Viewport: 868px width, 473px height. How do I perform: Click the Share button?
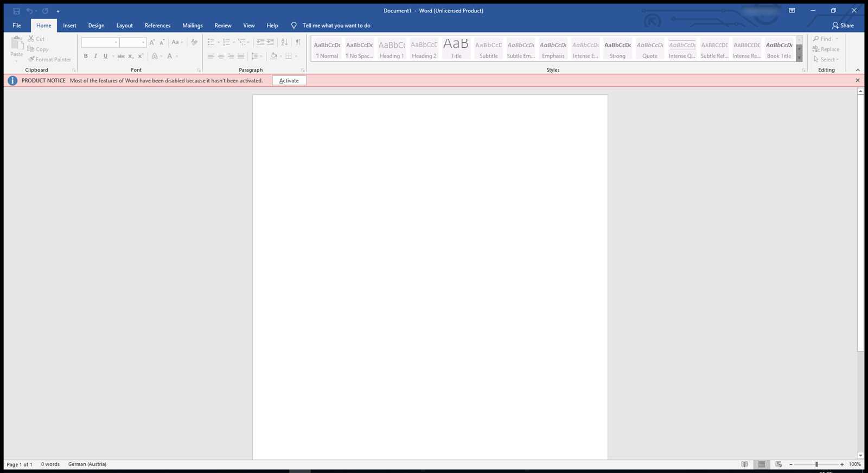843,25
